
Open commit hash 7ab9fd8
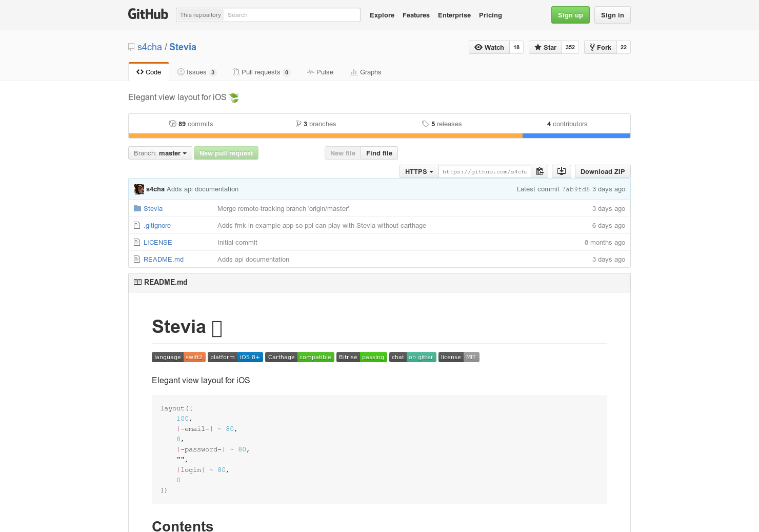(x=575, y=189)
